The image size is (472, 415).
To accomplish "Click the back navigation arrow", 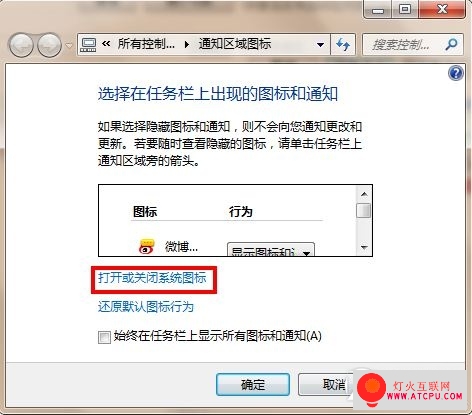I will [x=21, y=45].
